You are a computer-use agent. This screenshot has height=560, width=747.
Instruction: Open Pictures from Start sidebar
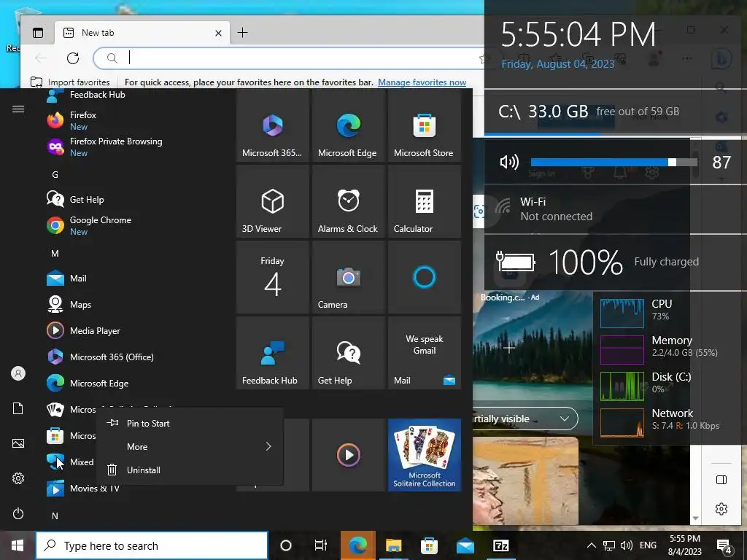pyautogui.click(x=18, y=443)
